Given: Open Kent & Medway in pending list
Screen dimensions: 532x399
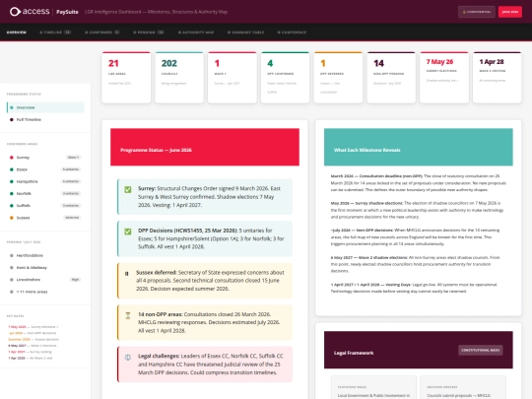Looking at the screenshot, I should click(45, 268).
